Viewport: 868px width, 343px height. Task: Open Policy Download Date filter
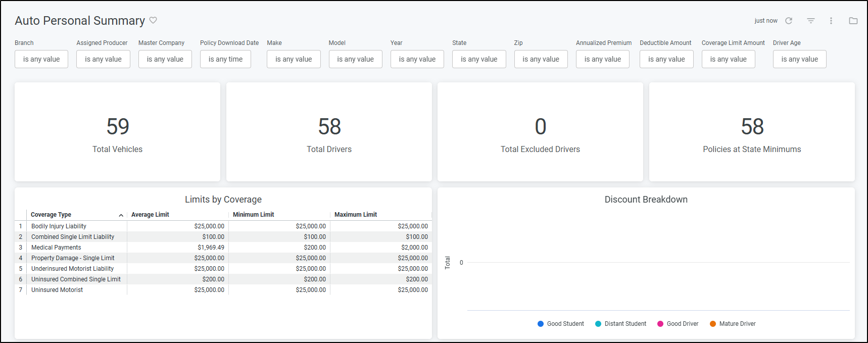tap(225, 59)
